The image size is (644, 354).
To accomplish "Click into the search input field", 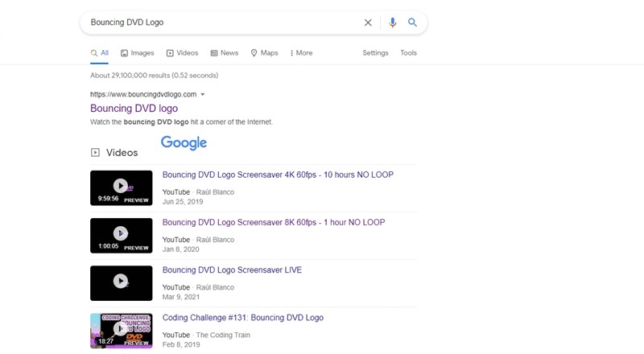I will click(x=217, y=23).
